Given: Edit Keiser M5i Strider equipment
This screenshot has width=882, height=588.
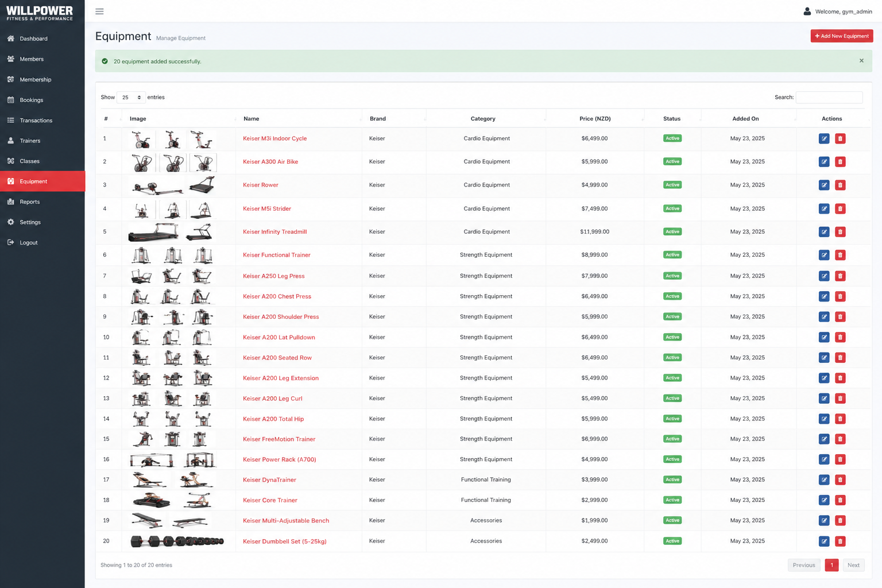Looking at the screenshot, I should pyautogui.click(x=824, y=208).
